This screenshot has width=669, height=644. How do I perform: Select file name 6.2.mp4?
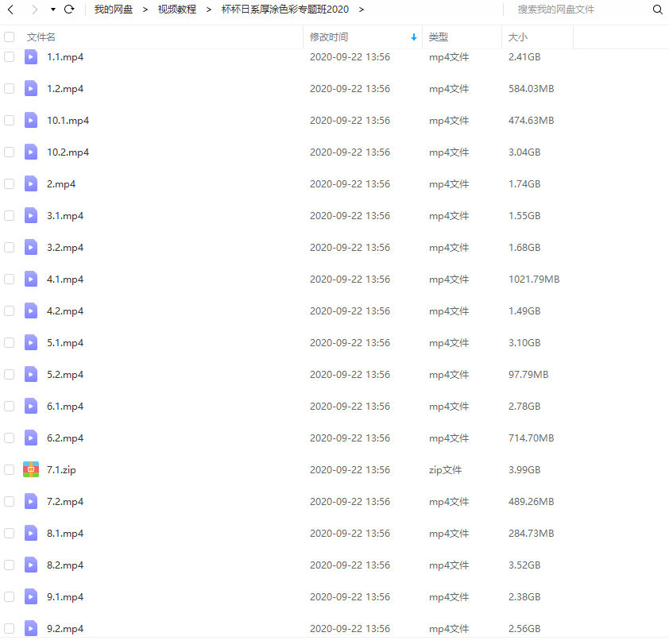pos(65,438)
